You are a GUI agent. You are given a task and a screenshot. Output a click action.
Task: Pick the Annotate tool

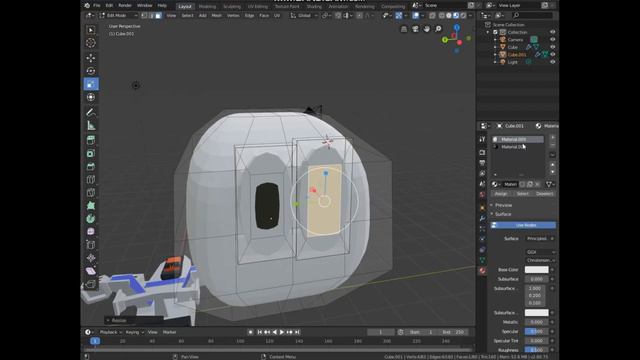pyautogui.click(x=91, y=112)
